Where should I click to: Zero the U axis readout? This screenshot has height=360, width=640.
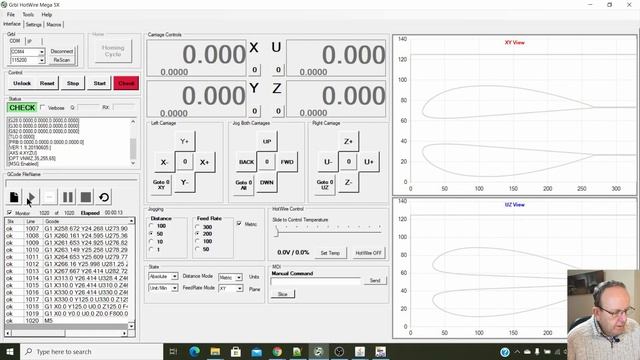[278, 70]
